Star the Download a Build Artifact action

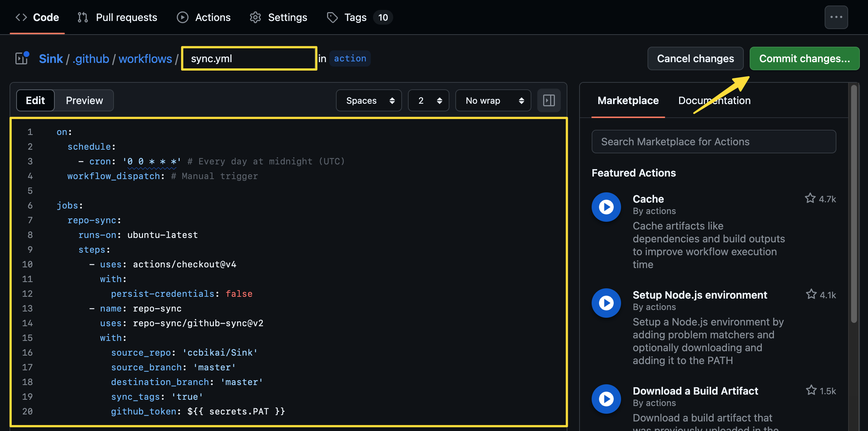pyautogui.click(x=811, y=391)
